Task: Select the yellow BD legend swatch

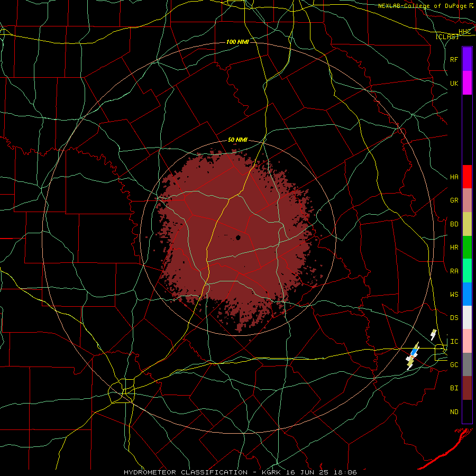Action: (467, 224)
